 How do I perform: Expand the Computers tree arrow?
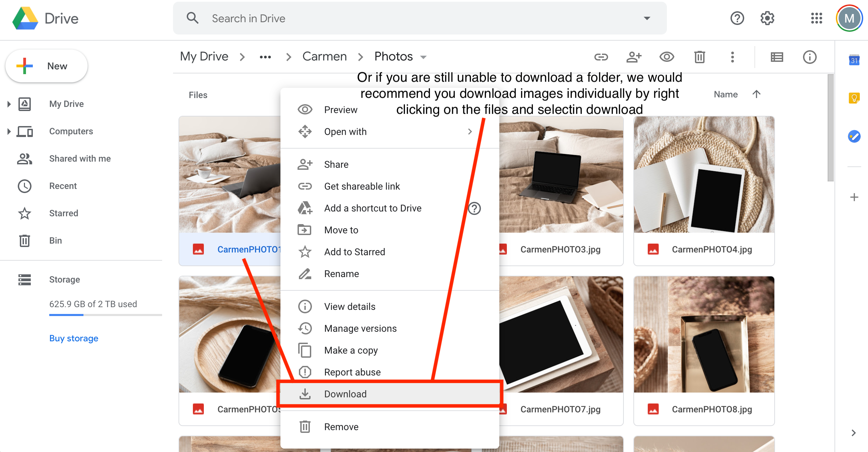(9, 131)
